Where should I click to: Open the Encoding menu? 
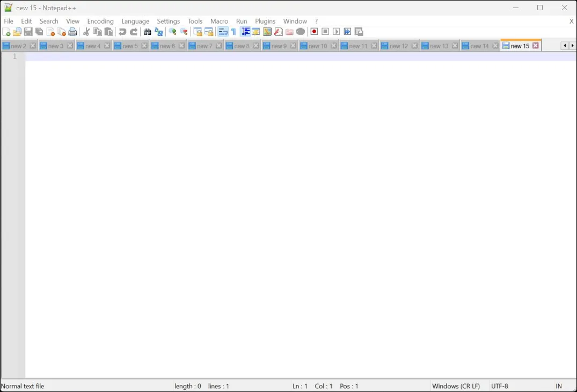[x=100, y=21]
